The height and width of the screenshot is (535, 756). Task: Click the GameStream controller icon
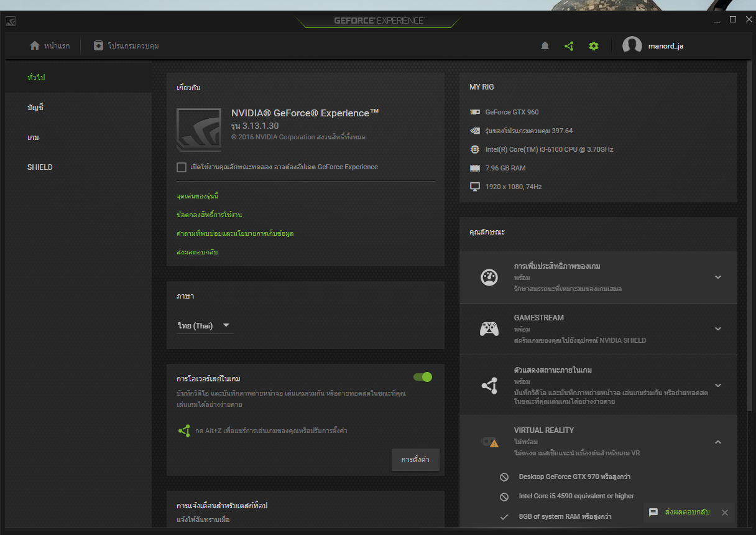tap(489, 328)
